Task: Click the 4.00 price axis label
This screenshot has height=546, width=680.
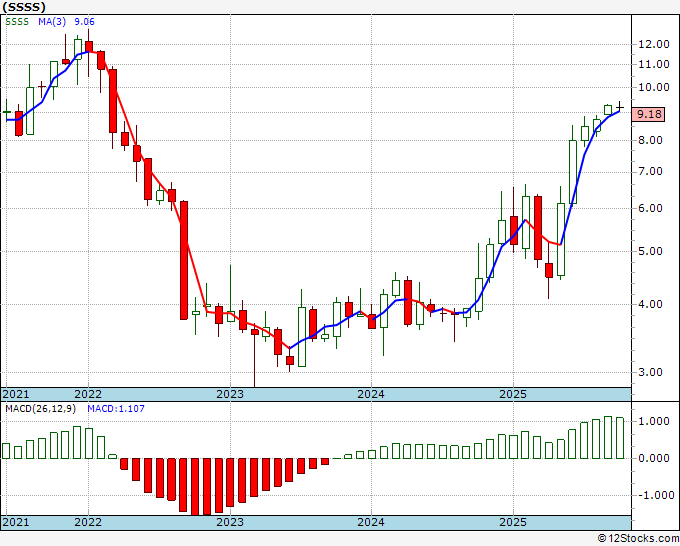Action: point(650,304)
